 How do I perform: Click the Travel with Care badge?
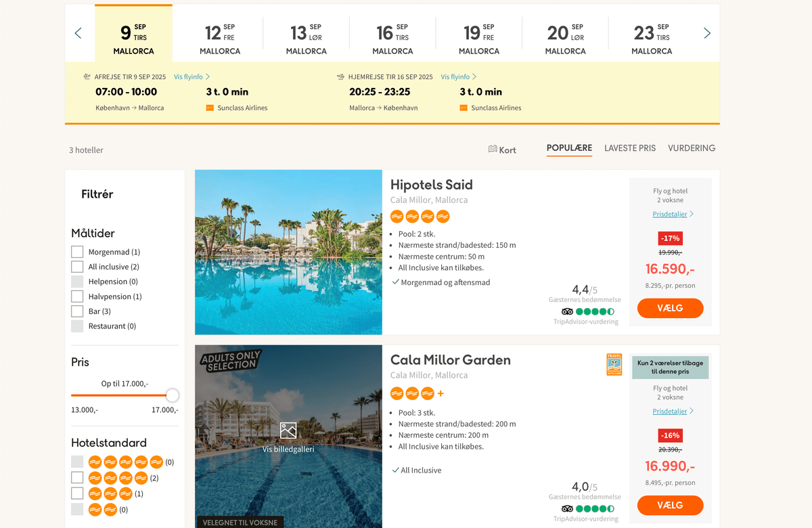click(614, 364)
